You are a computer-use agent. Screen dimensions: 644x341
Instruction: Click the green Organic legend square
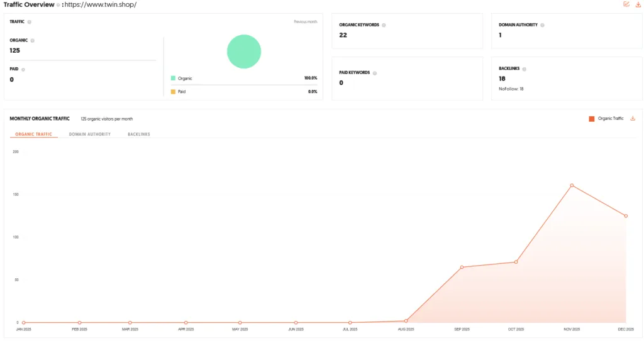point(174,78)
